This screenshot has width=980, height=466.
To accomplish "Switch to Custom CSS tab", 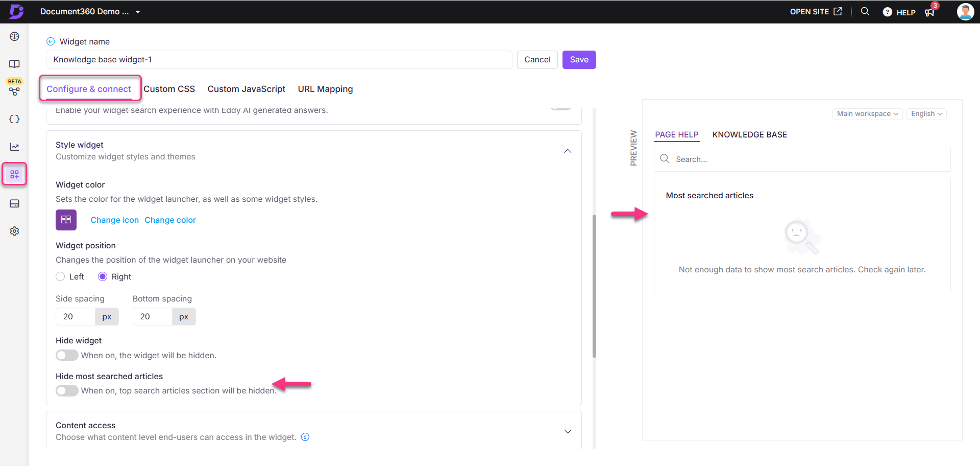I will tap(169, 89).
